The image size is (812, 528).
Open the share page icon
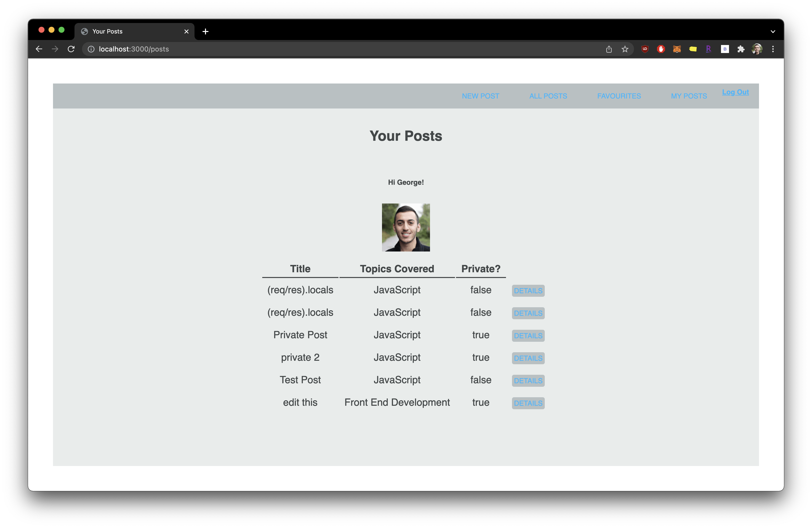click(x=609, y=49)
